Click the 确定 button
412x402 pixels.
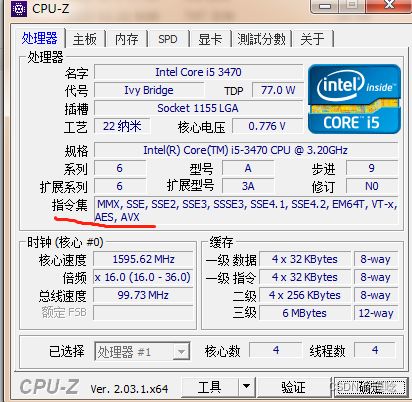(371, 387)
